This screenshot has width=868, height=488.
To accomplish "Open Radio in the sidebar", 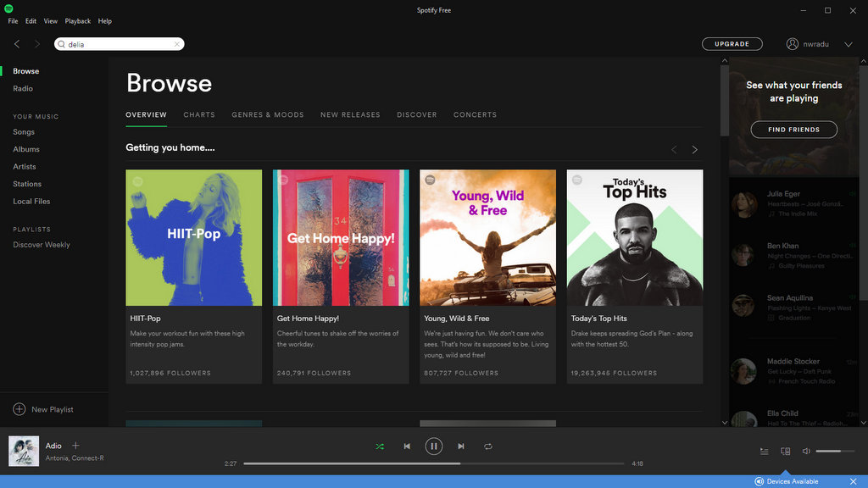I will 23,88.
